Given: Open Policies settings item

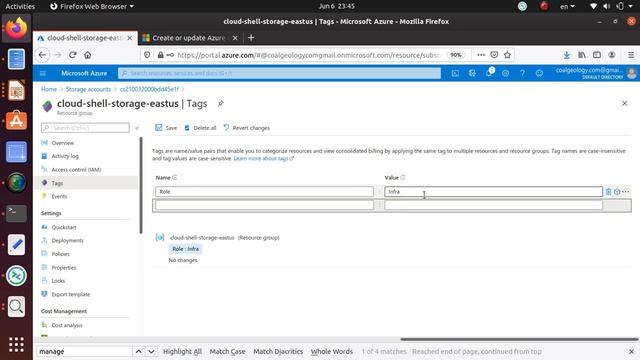Looking at the screenshot, I should pos(60,254).
